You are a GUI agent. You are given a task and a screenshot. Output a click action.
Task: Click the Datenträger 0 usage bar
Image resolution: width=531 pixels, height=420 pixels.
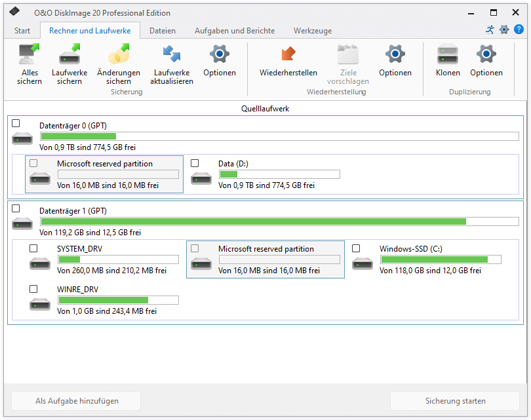[279, 136]
